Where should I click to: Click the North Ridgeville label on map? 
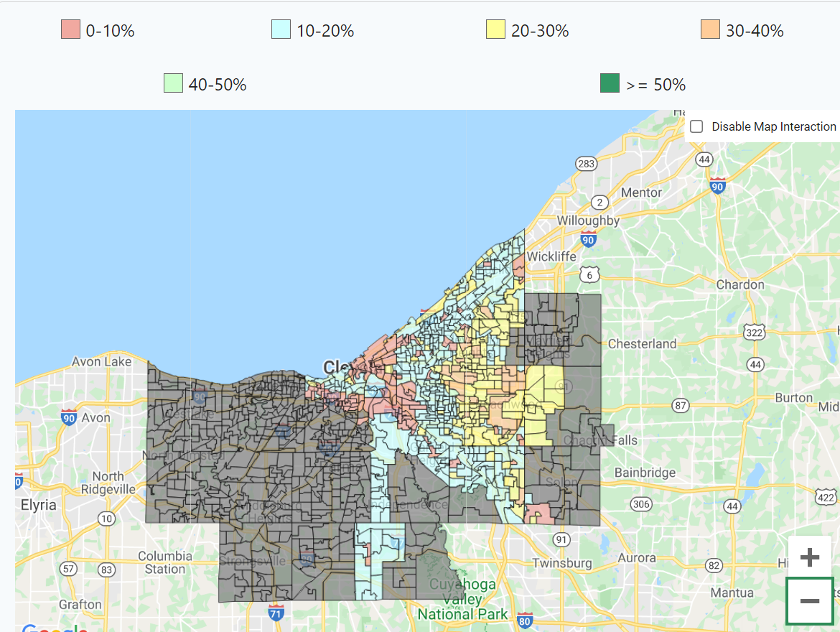coord(108,483)
